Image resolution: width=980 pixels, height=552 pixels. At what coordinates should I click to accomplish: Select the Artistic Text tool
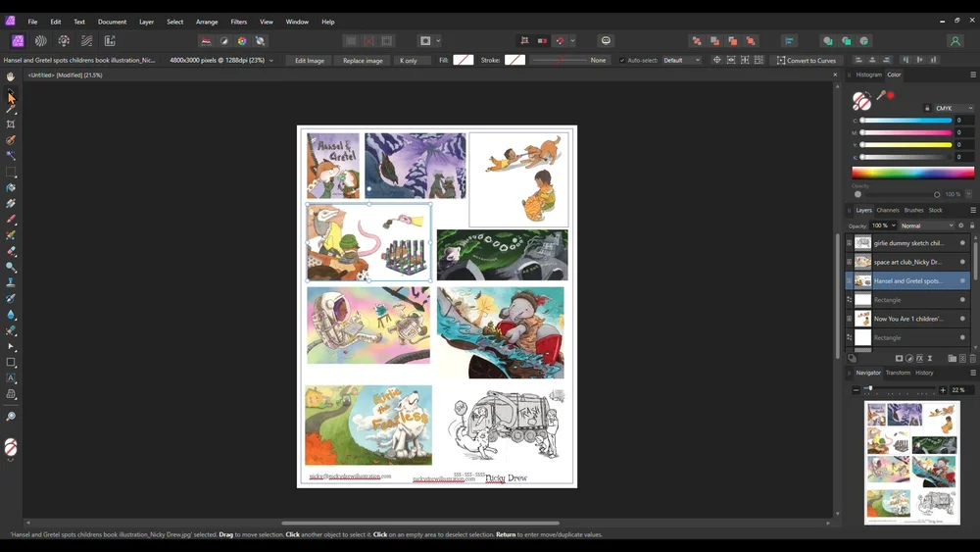pos(11,378)
